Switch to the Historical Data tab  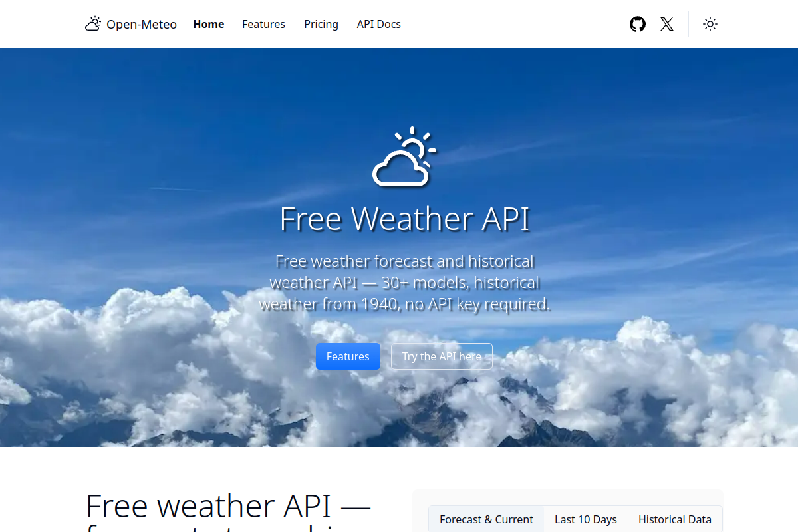(x=675, y=519)
